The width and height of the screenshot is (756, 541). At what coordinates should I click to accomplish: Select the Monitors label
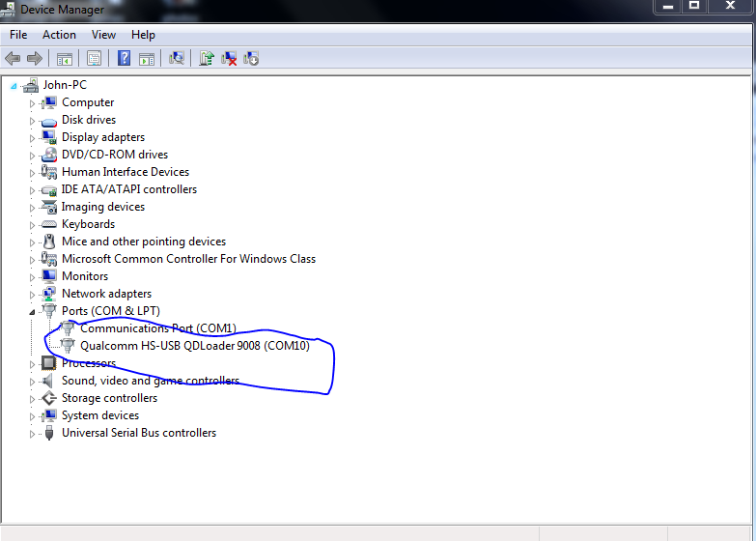pyautogui.click(x=85, y=276)
